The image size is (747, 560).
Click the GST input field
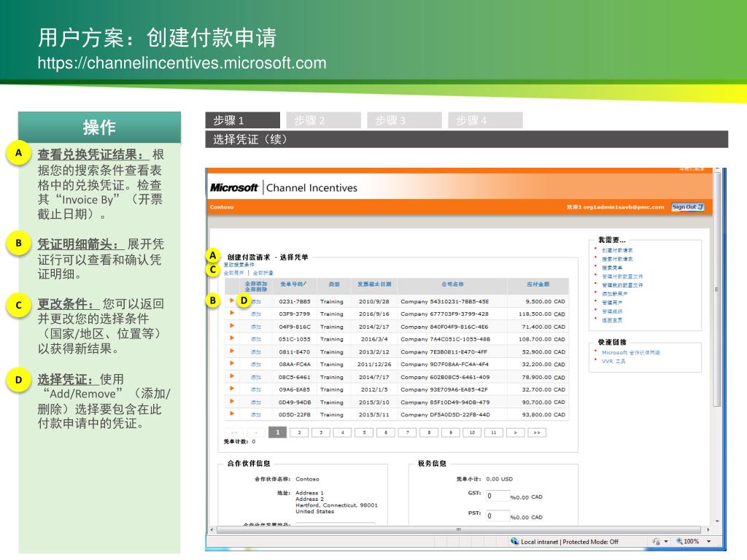tap(498, 496)
